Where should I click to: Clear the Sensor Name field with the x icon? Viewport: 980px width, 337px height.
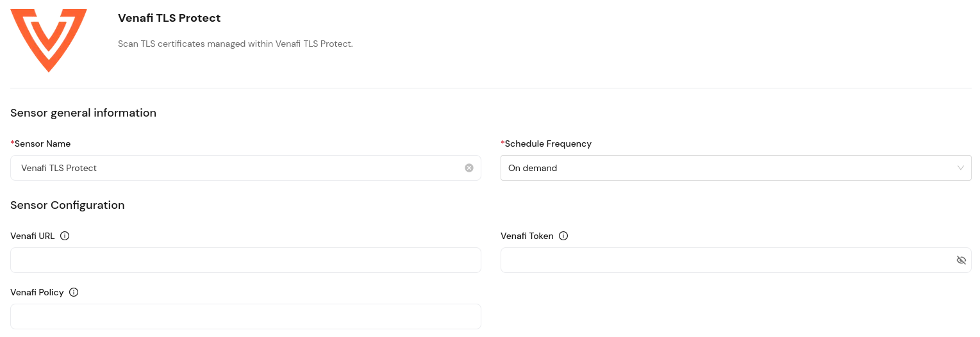(x=469, y=168)
